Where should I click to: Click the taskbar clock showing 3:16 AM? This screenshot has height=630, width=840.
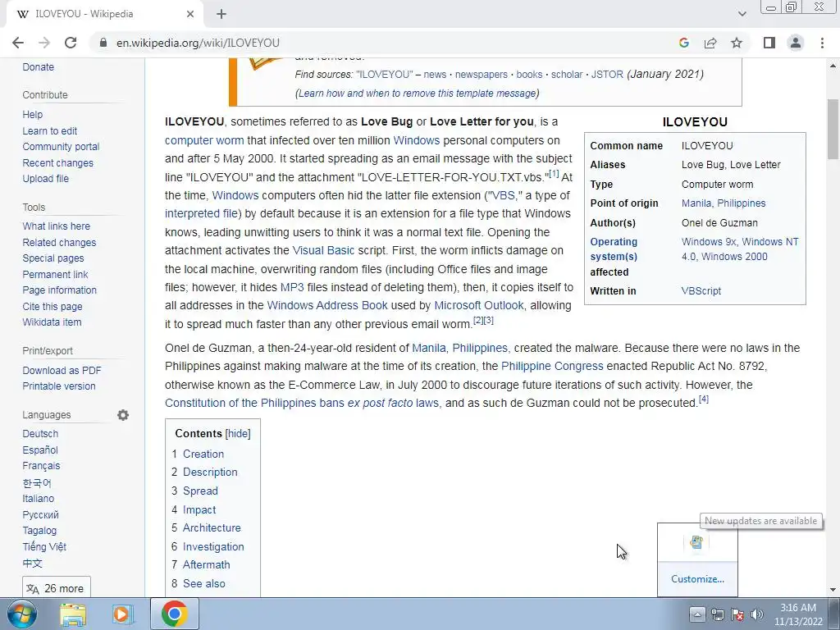(798, 614)
